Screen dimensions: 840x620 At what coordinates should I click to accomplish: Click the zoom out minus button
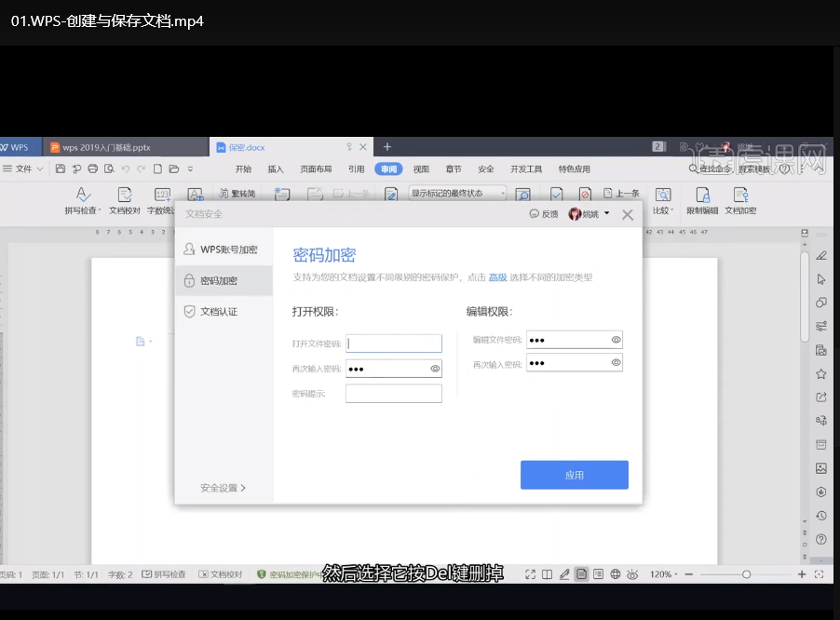(x=689, y=574)
